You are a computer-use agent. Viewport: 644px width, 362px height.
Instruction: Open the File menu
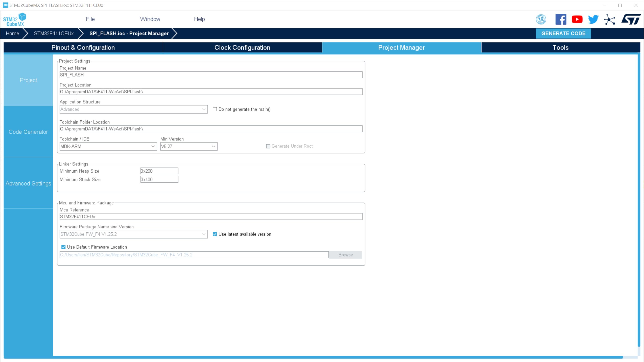click(90, 19)
